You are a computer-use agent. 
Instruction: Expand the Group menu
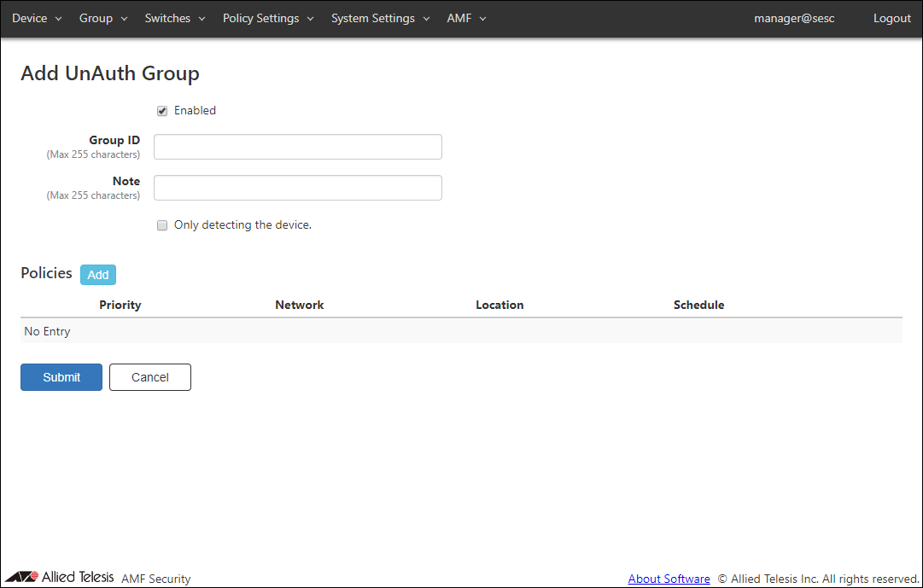[x=103, y=19]
